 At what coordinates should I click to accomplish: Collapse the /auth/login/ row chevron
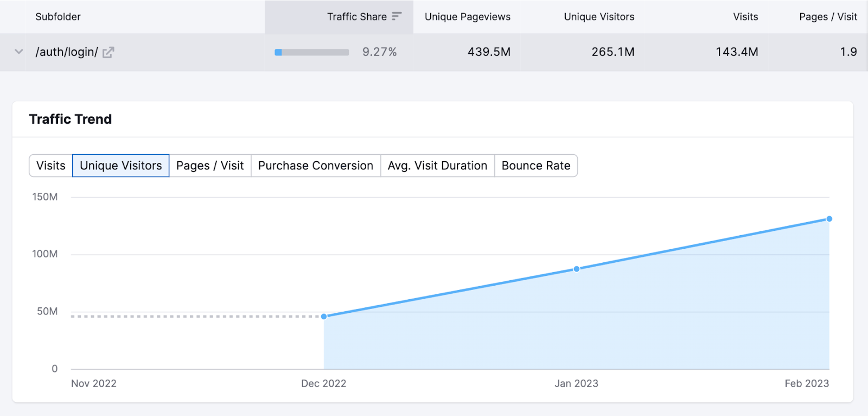pos(19,52)
